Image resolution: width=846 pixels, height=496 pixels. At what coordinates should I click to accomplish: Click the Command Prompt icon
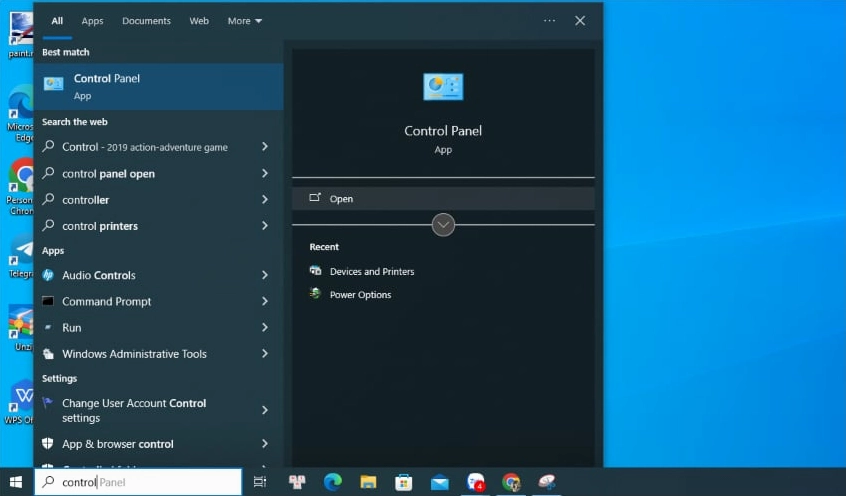[48, 301]
